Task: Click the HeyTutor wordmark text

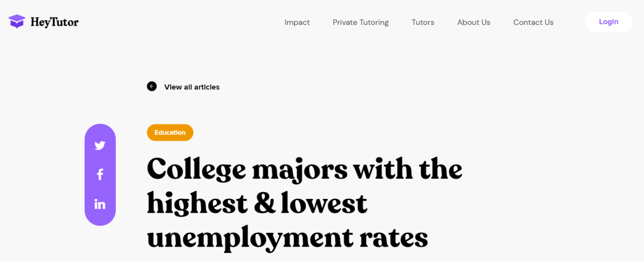Action: click(x=54, y=23)
